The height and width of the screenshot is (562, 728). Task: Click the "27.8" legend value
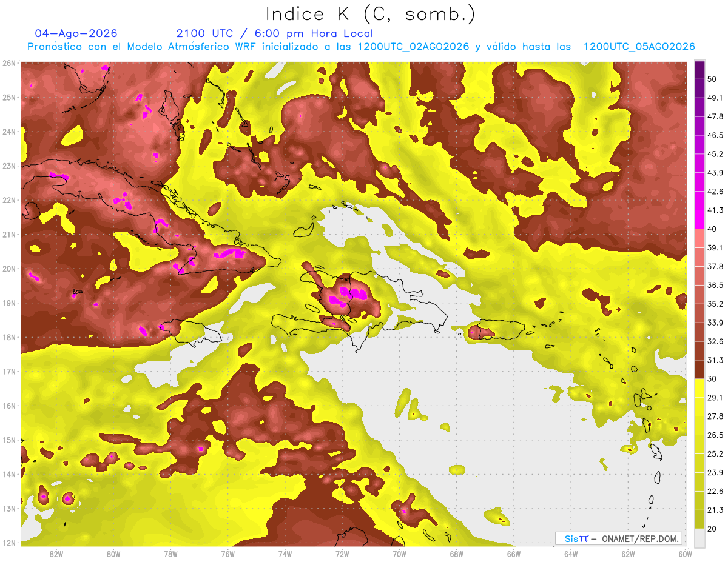(x=715, y=416)
